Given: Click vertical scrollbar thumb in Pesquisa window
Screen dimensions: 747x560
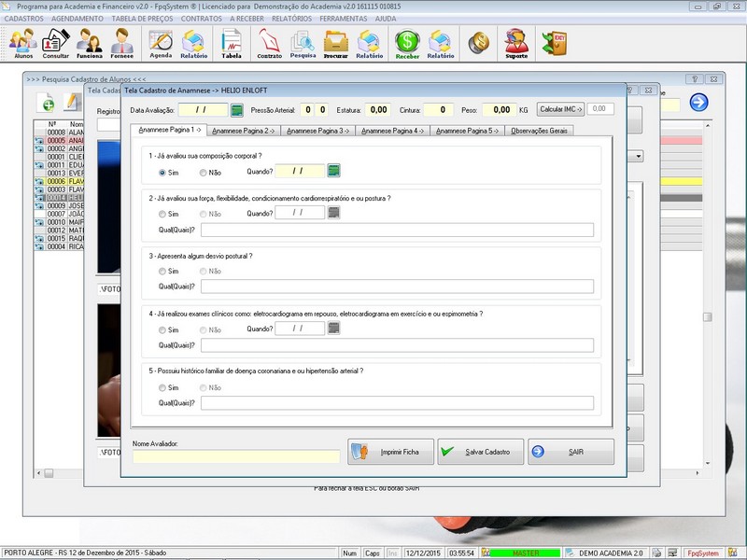Looking at the screenshot, I should 708,317.
